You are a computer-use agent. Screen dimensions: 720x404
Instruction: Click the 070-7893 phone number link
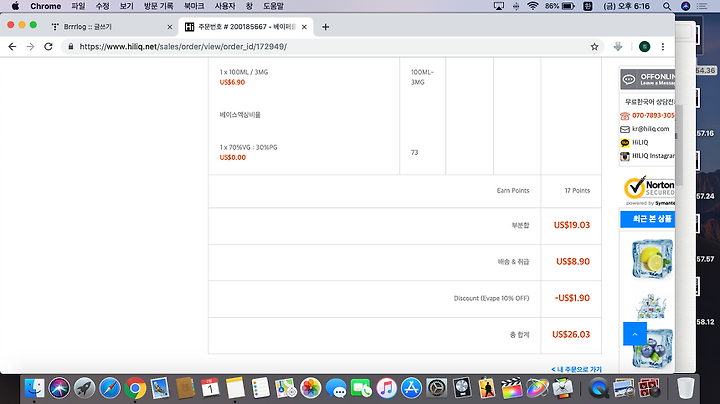tap(653, 115)
